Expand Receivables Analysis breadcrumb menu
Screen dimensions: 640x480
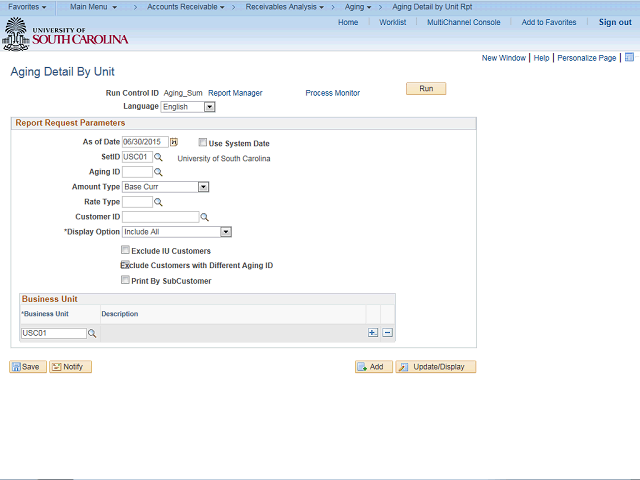click(284, 7)
